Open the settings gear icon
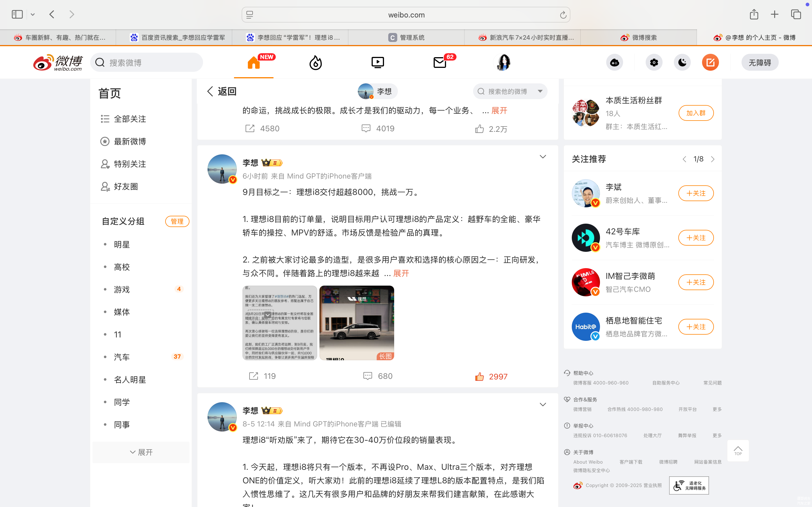Viewport: 812px width, 507px height. pyautogui.click(x=654, y=63)
